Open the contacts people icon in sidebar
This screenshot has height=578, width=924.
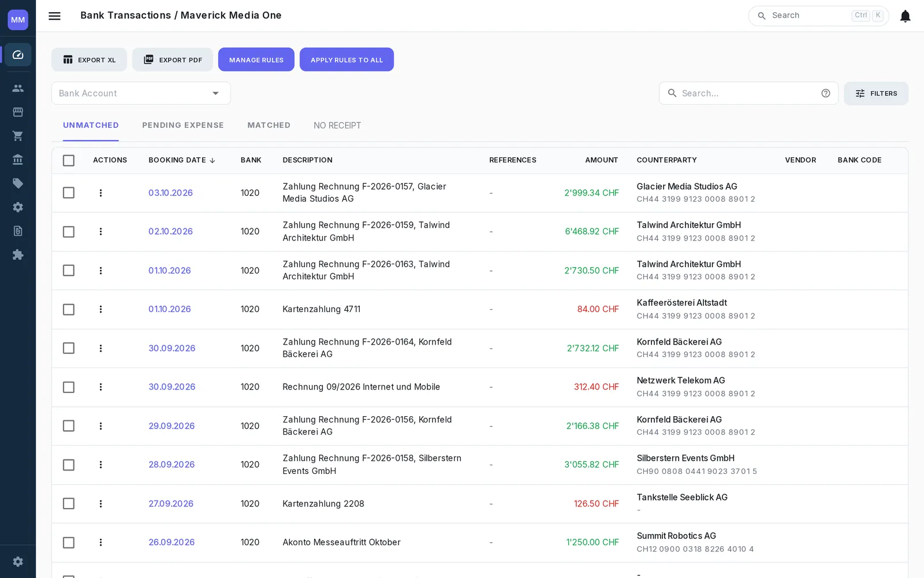point(18,88)
